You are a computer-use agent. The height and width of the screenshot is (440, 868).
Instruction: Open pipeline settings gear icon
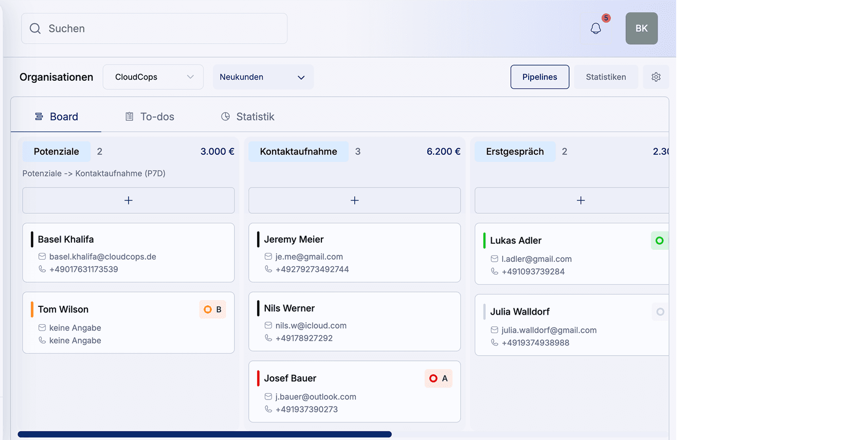pyautogui.click(x=656, y=77)
